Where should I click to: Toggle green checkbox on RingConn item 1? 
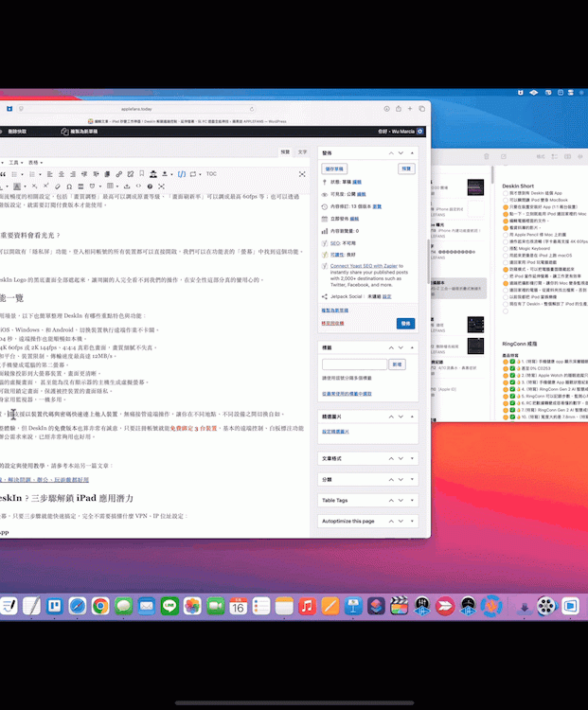click(512, 362)
